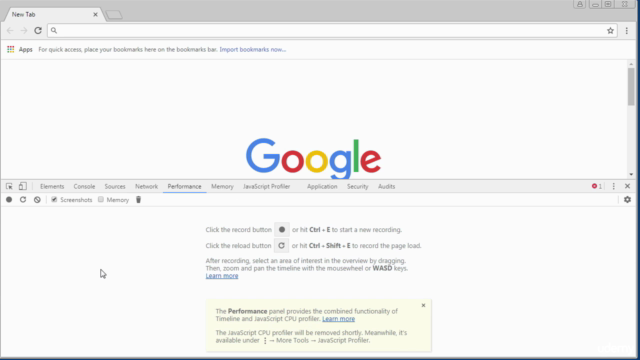Click the page scrollbar down arrow
The width and height of the screenshot is (640, 360).
click(x=631, y=175)
